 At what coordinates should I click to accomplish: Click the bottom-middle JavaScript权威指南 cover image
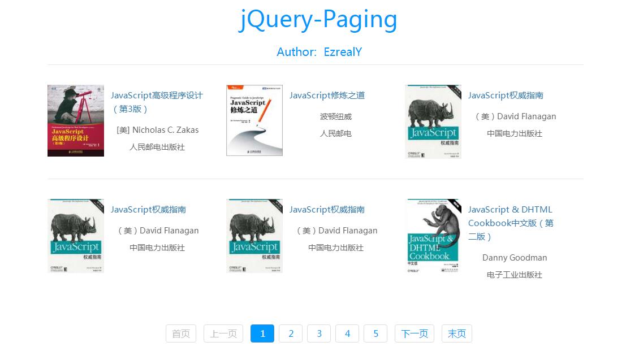[254, 236]
